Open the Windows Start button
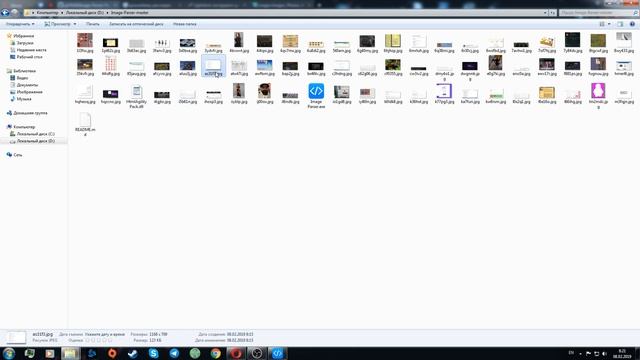 9,353
